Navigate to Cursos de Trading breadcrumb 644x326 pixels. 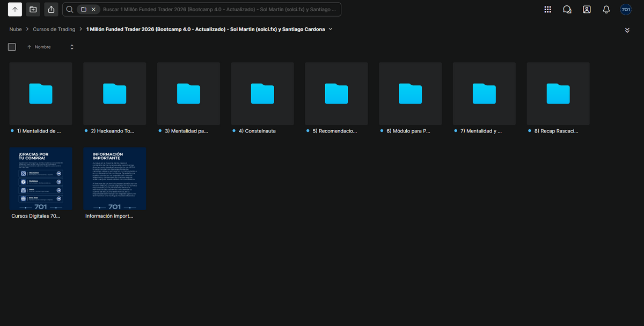54,29
